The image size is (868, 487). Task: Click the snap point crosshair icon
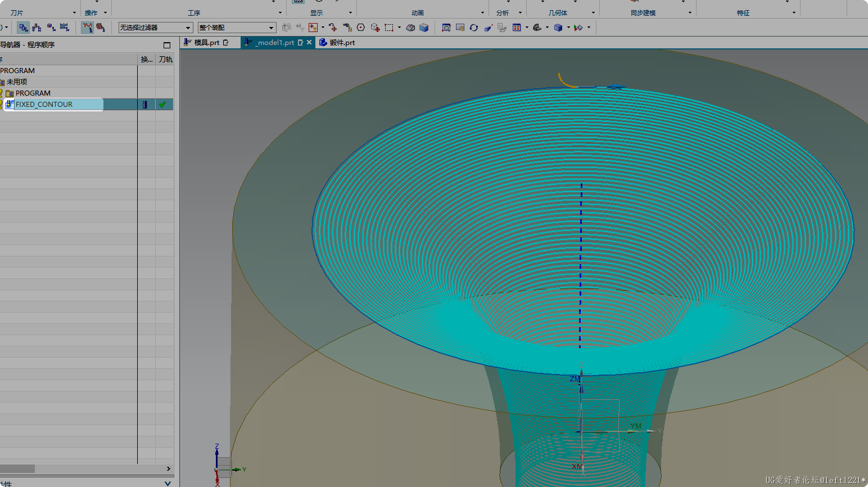[333, 28]
